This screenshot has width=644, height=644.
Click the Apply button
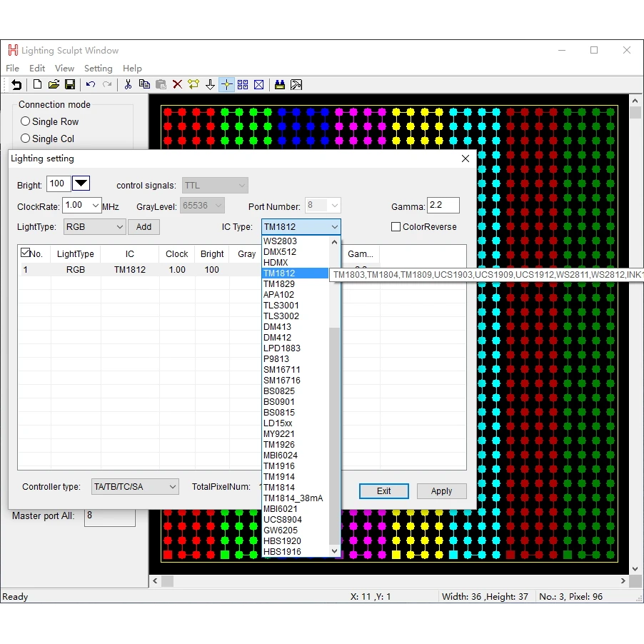tap(441, 490)
